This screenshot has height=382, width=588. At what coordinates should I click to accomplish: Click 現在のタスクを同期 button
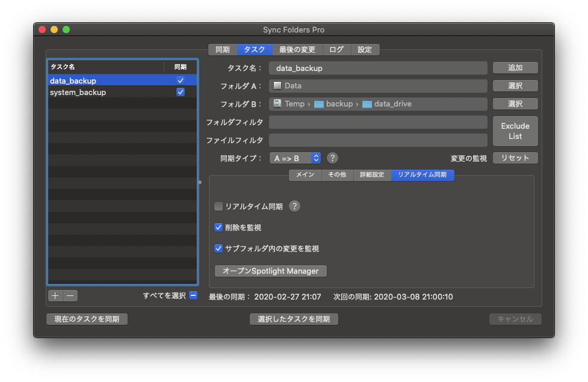coord(87,319)
